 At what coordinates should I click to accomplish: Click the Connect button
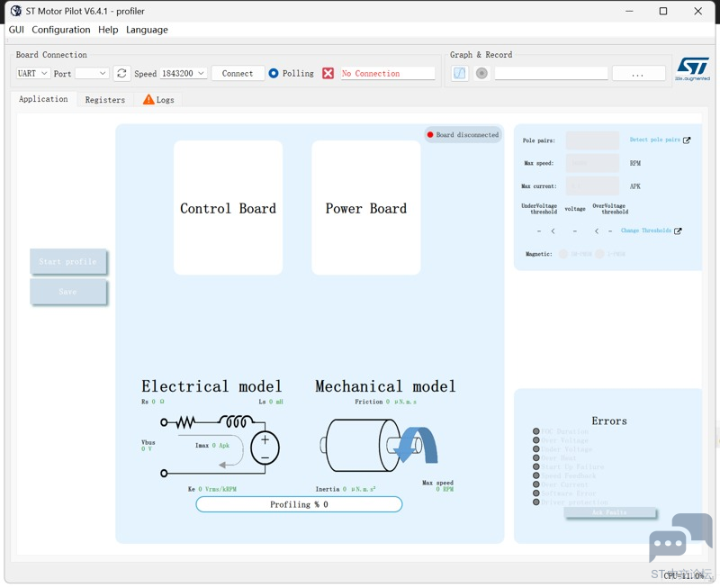click(238, 73)
